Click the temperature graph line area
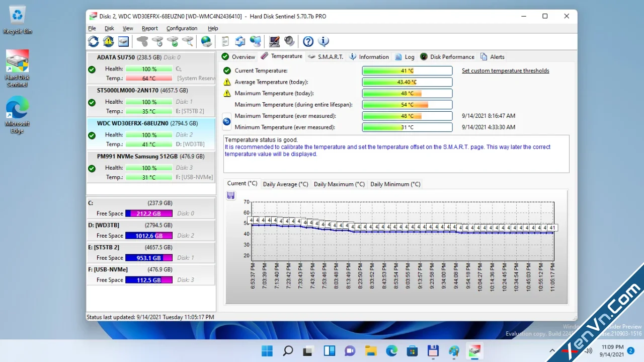The width and height of the screenshot is (644, 362). point(403,232)
